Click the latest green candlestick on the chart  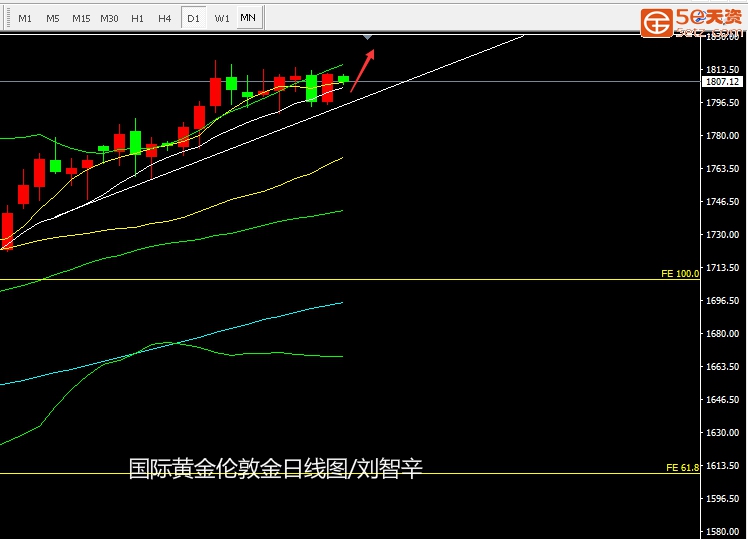point(343,79)
